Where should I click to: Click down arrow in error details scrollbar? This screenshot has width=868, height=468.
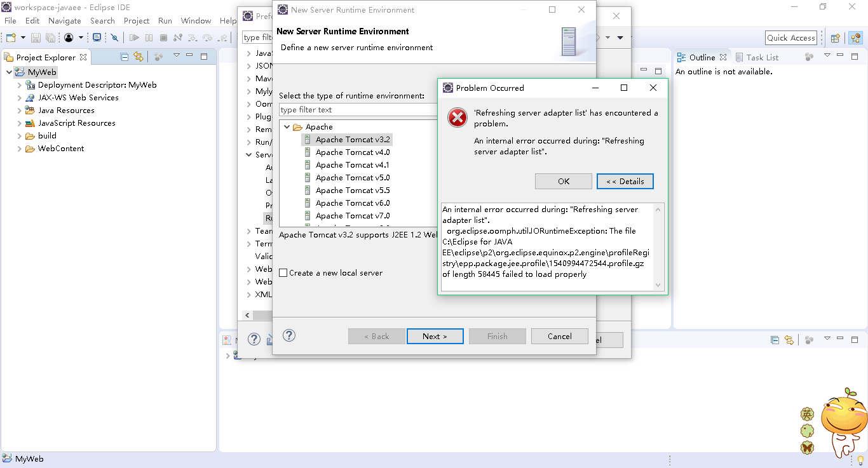coord(658,285)
